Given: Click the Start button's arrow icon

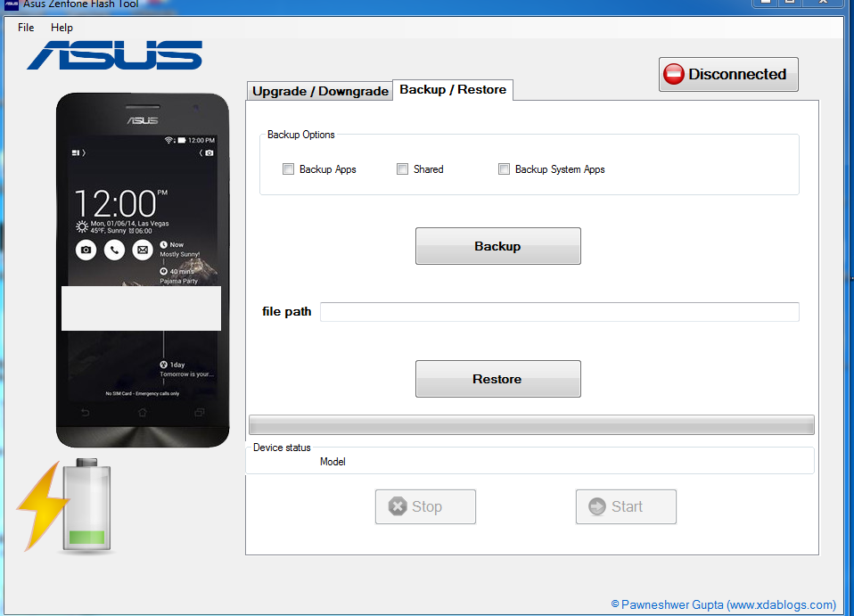Looking at the screenshot, I should pos(597,506).
